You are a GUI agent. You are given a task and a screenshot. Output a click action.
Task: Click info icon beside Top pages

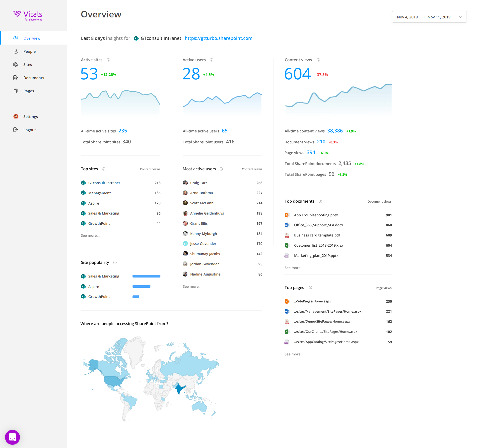pos(310,288)
